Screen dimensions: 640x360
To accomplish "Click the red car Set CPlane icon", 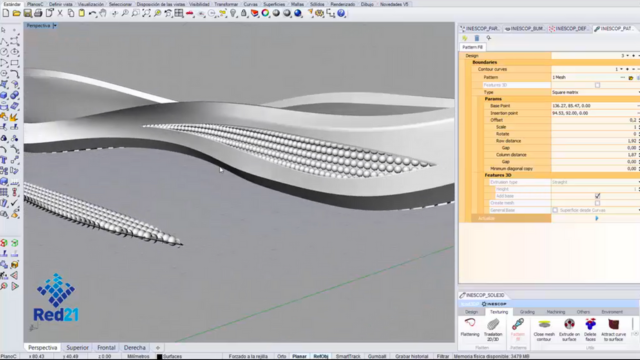I will coord(190,13).
